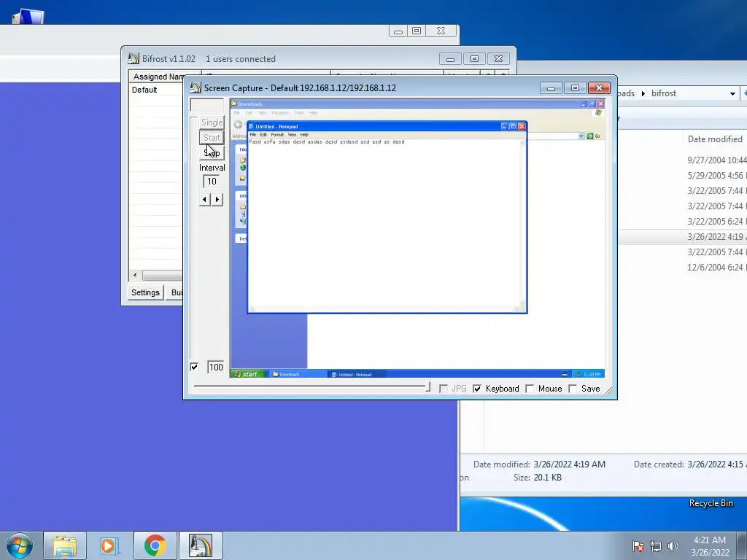The image size is (747, 560).
Task: Click the Date modified column header
Action: tap(715, 139)
